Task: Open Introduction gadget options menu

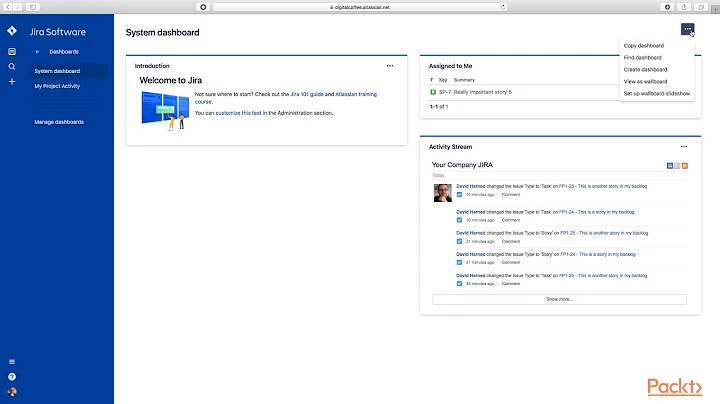Action: pos(390,66)
